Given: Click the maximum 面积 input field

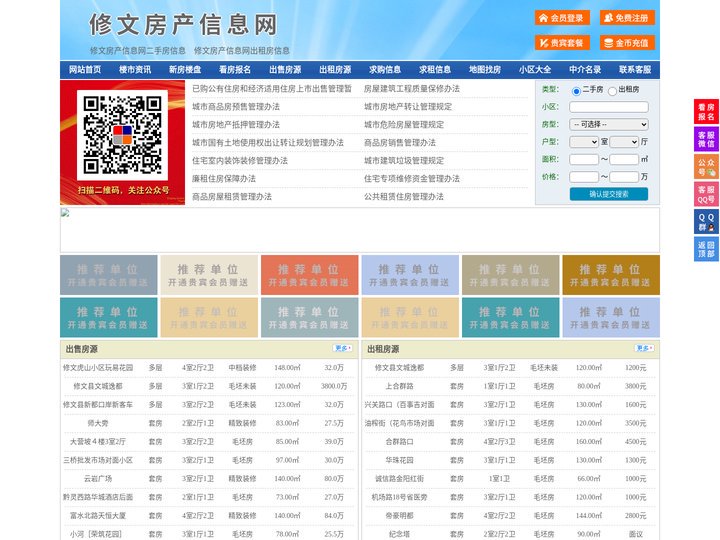Looking at the screenshot, I should pyautogui.click(x=624, y=159).
